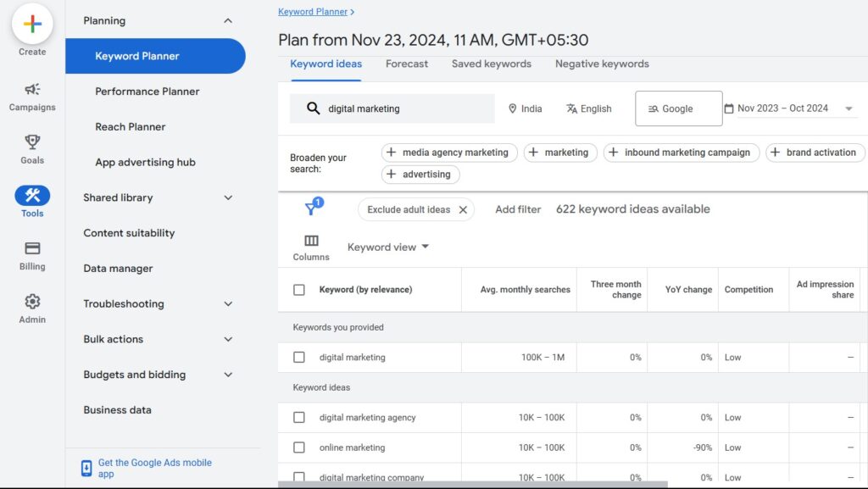Image resolution: width=868 pixels, height=489 pixels.
Task: Add 'advertising' suggestion plus icon
Action: [391, 175]
